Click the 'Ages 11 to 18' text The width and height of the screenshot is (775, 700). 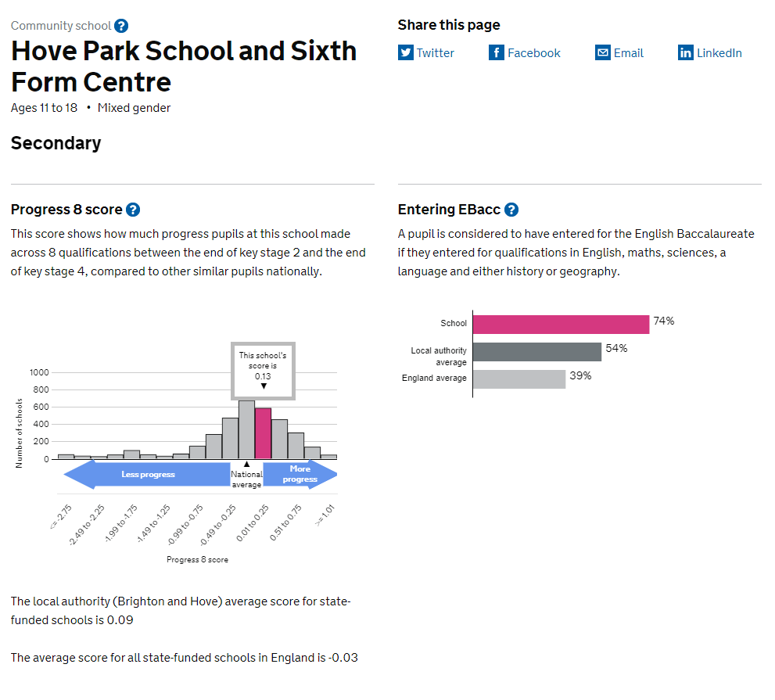point(44,108)
